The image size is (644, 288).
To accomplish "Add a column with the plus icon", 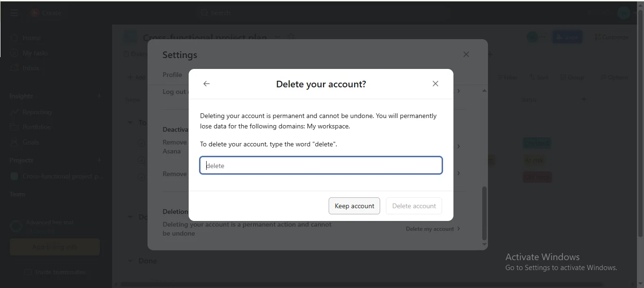I will coord(583,99).
